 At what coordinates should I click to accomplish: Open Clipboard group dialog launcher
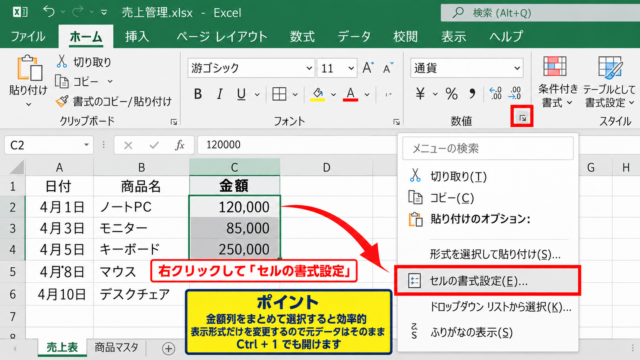point(173,122)
